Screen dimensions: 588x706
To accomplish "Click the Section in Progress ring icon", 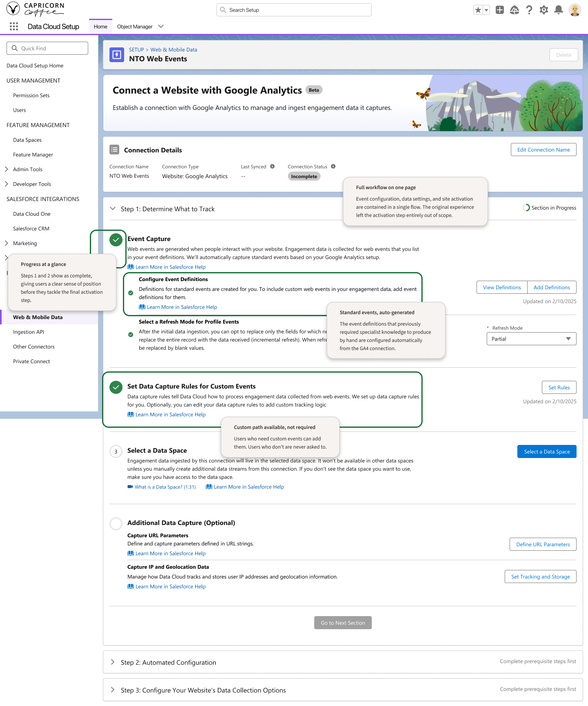I will 526,208.
